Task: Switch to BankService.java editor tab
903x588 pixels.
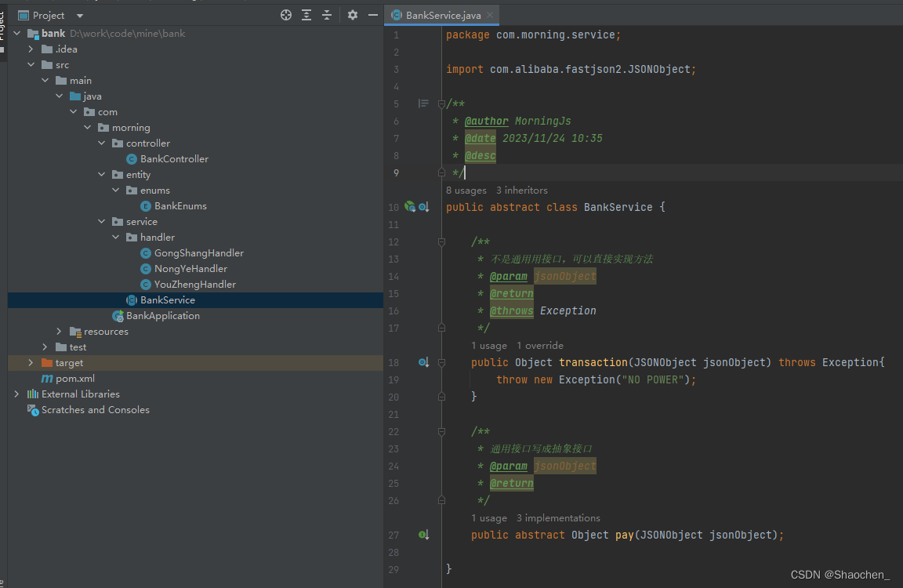Action: click(x=443, y=15)
